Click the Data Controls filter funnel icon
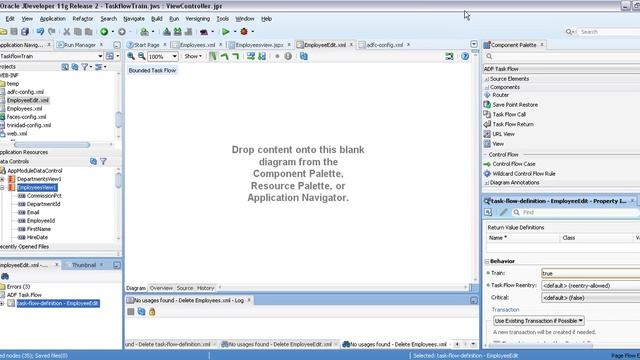Image resolution: width=640 pixels, height=360 pixels. [103, 162]
